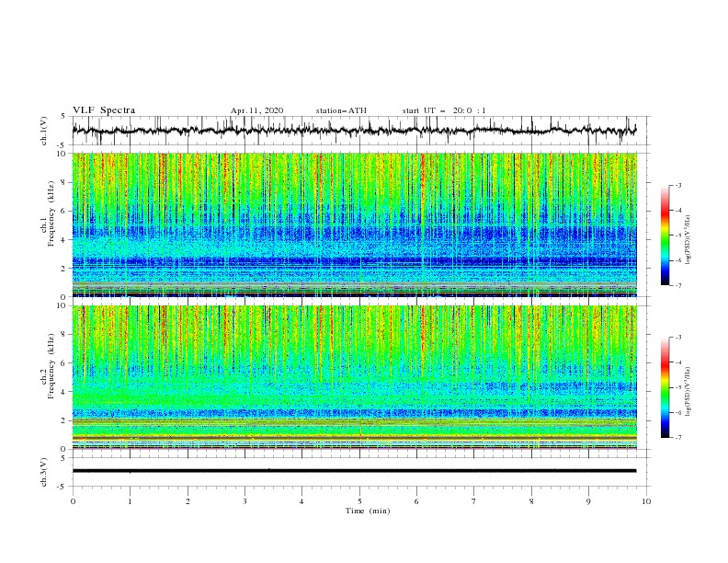Click the ch.1 voltage waveform trace

pyautogui.click(x=355, y=131)
